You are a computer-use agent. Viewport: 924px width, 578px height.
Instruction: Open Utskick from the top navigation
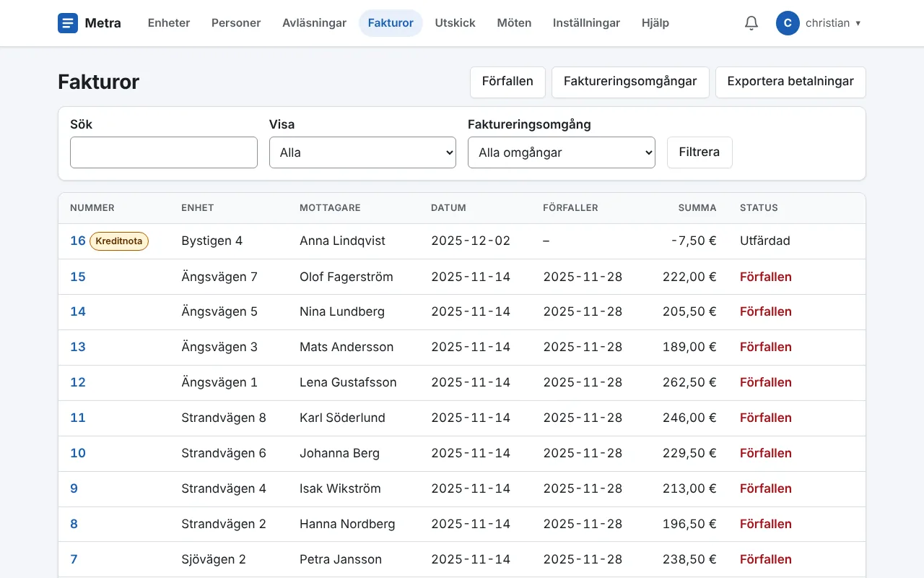point(456,23)
